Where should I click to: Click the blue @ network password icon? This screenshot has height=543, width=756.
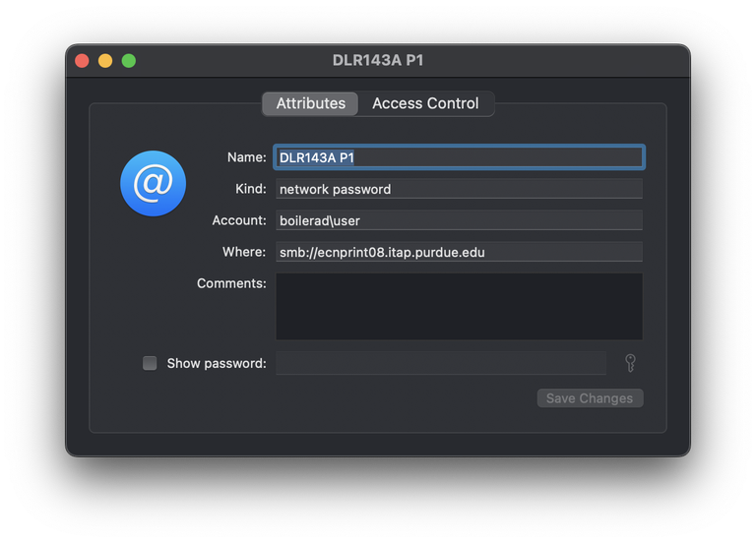click(x=153, y=184)
